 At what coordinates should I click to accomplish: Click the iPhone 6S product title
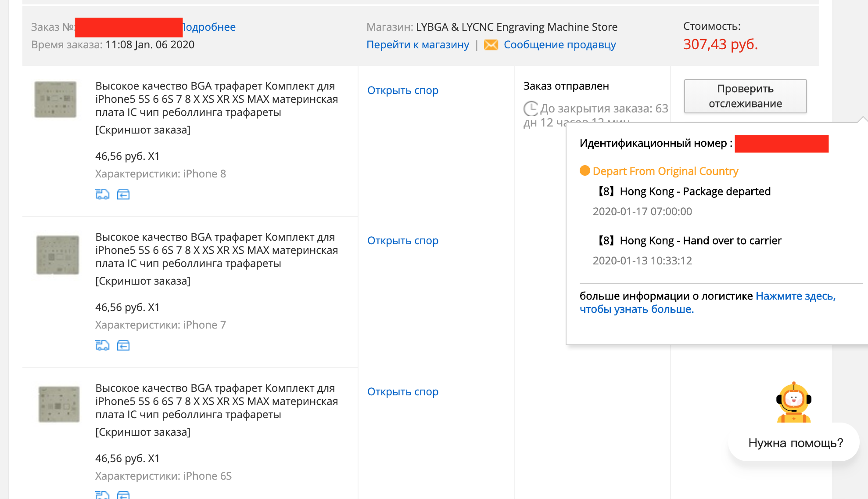coord(217,401)
